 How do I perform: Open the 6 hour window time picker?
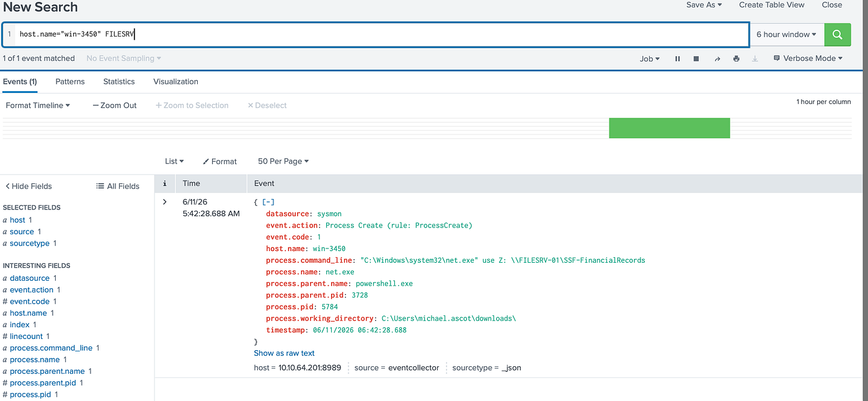[x=786, y=35]
